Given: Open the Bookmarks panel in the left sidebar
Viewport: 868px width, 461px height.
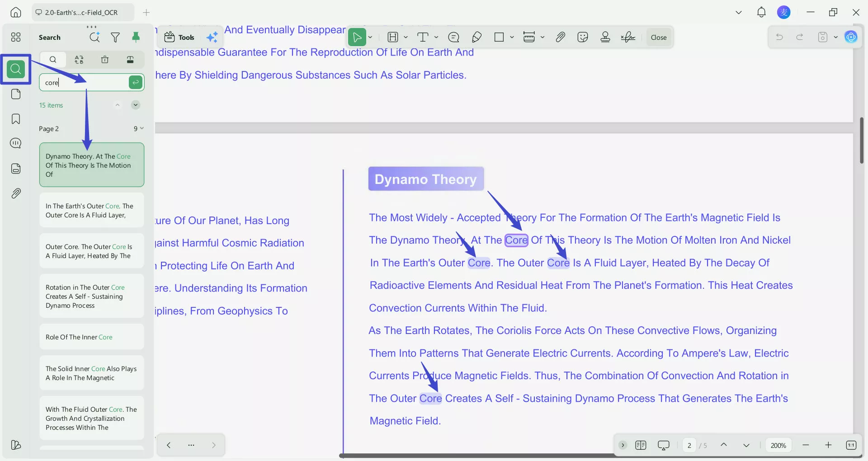Looking at the screenshot, I should click(x=16, y=119).
